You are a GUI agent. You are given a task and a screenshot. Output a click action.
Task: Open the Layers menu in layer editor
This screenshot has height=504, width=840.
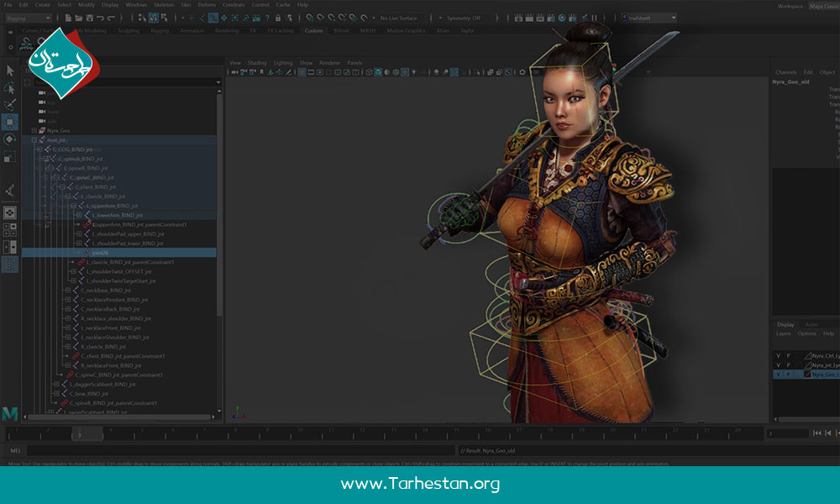tap(783, 333)
